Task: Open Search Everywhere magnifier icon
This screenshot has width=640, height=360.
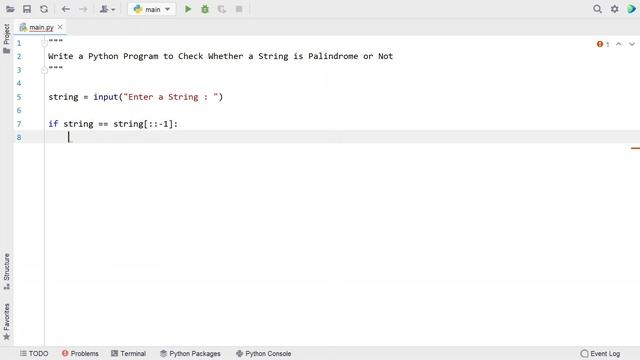Action: (x=597, y=9)
